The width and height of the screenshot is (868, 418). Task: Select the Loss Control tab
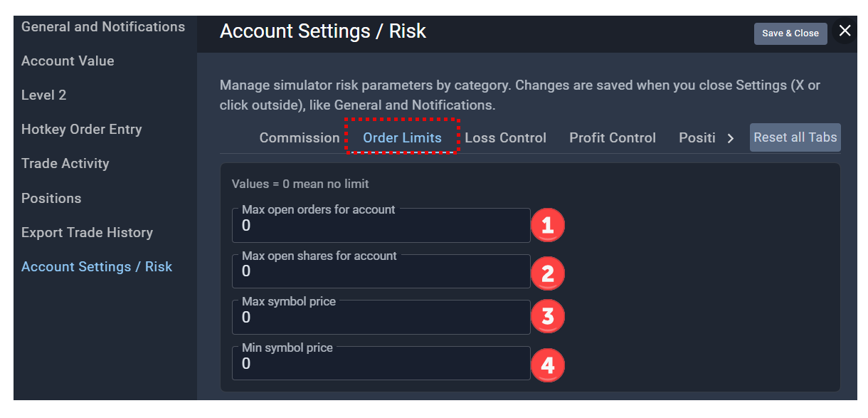505,137
